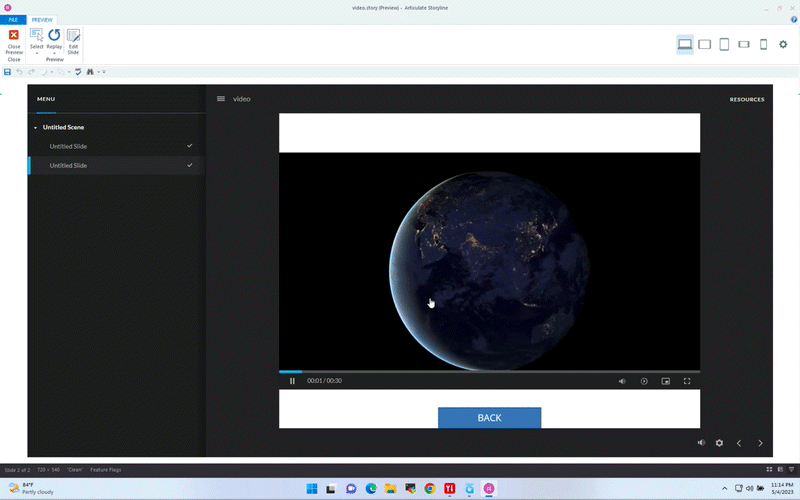
Task: Mute the video player volume
Action: pyautogui.click(x=621, y=381)
